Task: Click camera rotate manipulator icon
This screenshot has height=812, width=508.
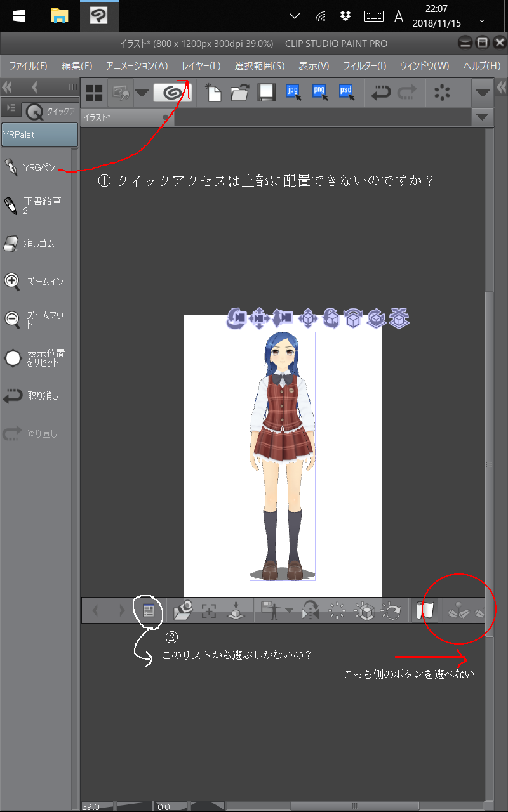Action: click(x=237, y=318)
